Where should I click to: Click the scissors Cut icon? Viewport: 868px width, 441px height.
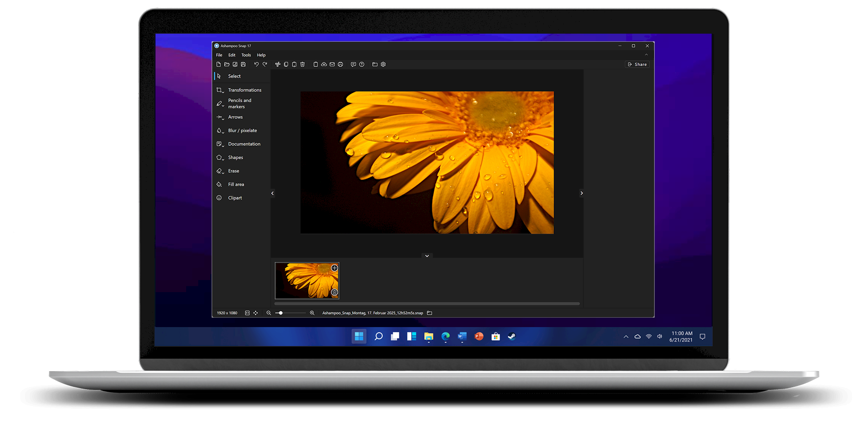pyautogui.click(x=278, y=64)
